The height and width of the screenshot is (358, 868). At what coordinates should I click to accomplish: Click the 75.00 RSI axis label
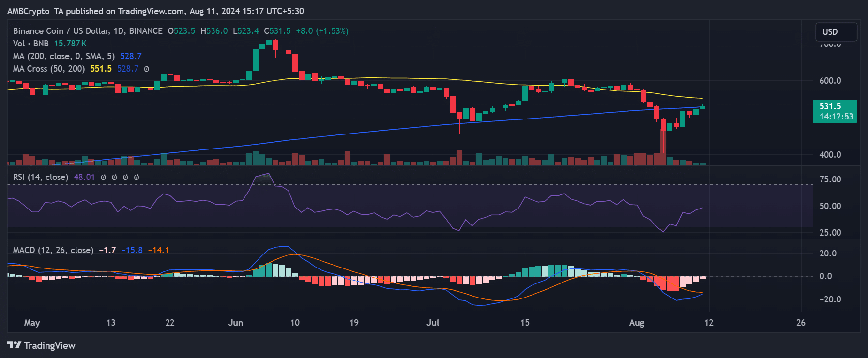click(x=830, y=179)
